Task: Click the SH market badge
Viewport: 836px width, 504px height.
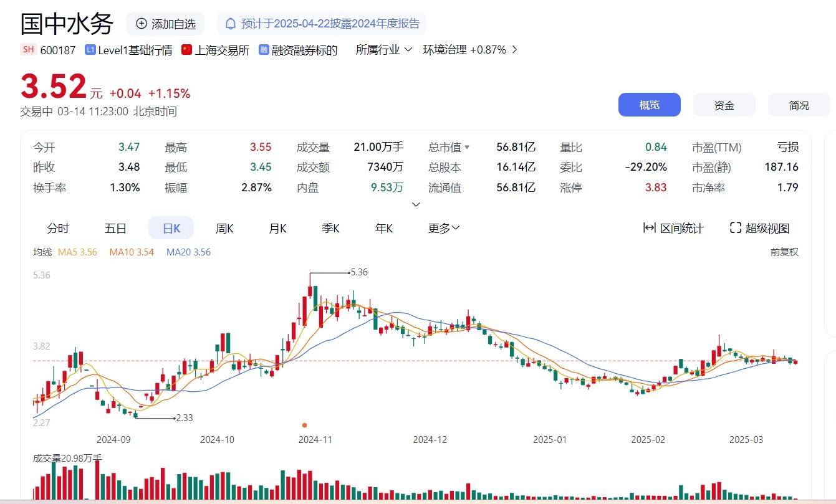Action: point(28,50)
